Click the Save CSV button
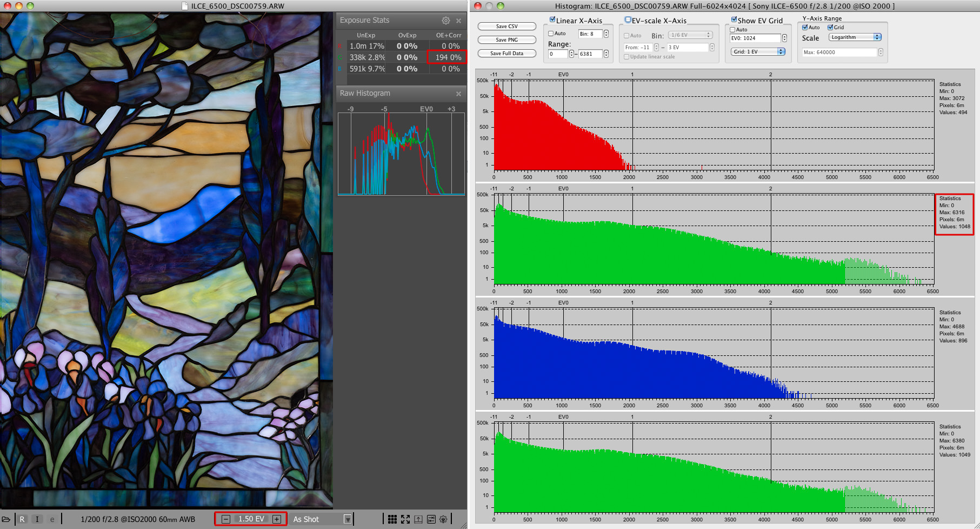 506,27
